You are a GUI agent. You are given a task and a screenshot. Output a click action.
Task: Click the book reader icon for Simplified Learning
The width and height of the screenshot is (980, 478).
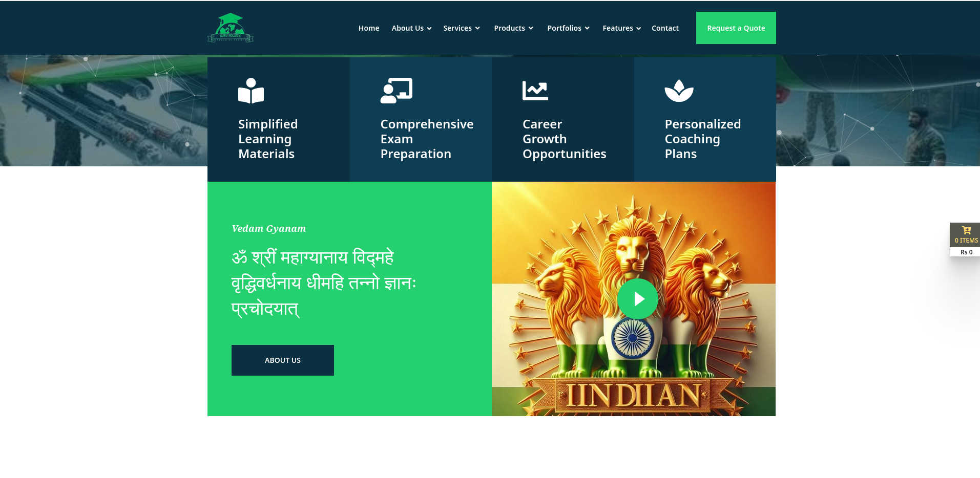[251, 91]
